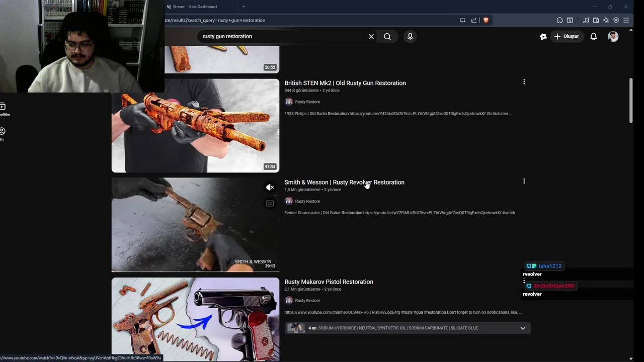Click chat username taha1212

[549, 266]
